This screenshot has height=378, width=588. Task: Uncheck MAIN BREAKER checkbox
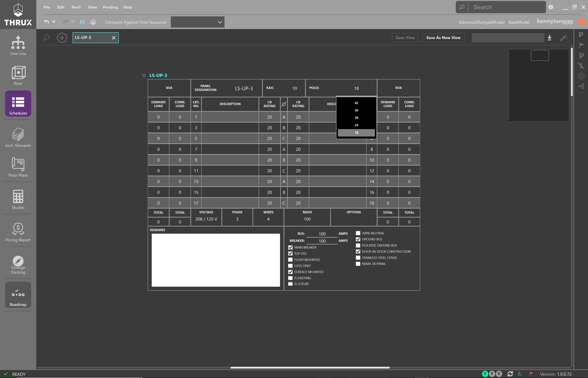coord(290,247)
